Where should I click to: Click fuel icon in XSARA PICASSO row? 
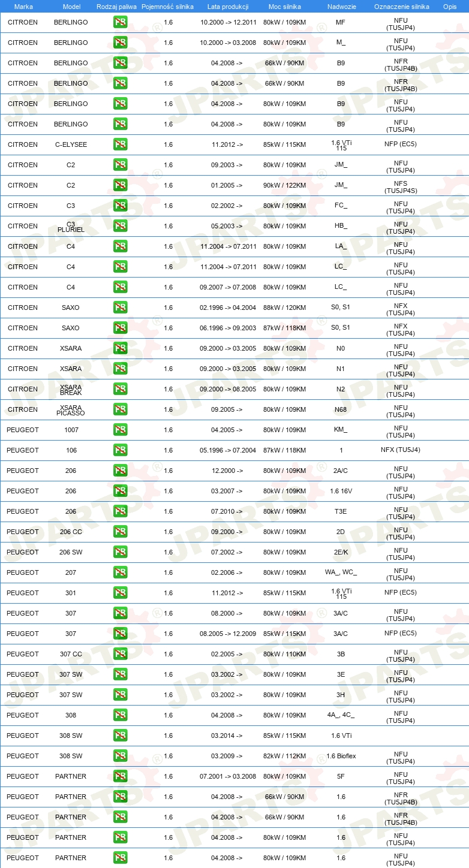coord(120,409)
